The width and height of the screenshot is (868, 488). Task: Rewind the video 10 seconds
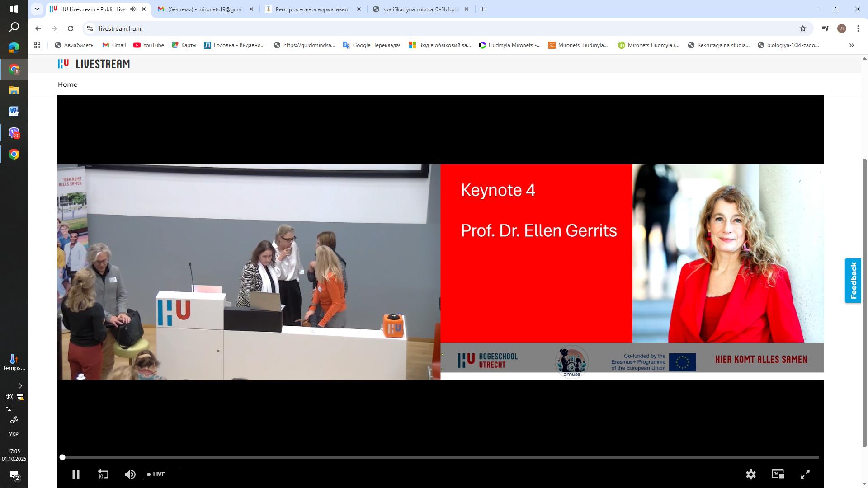pos(103,474)
